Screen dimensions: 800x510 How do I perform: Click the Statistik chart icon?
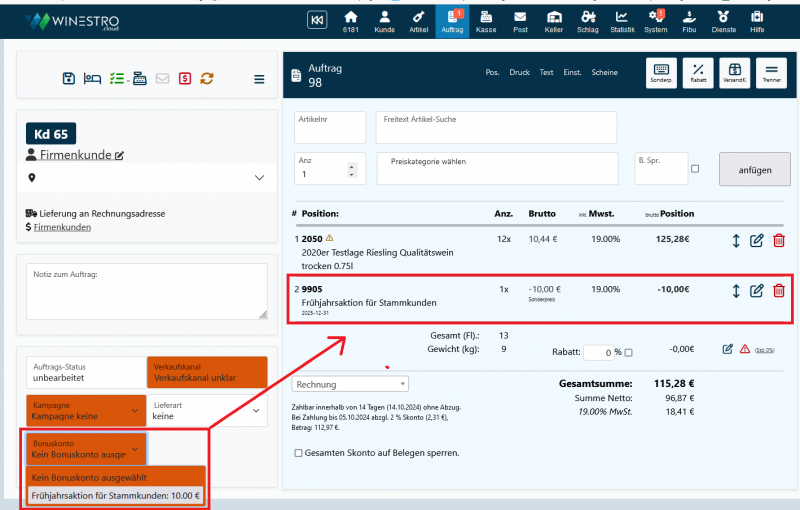[621, 22]
